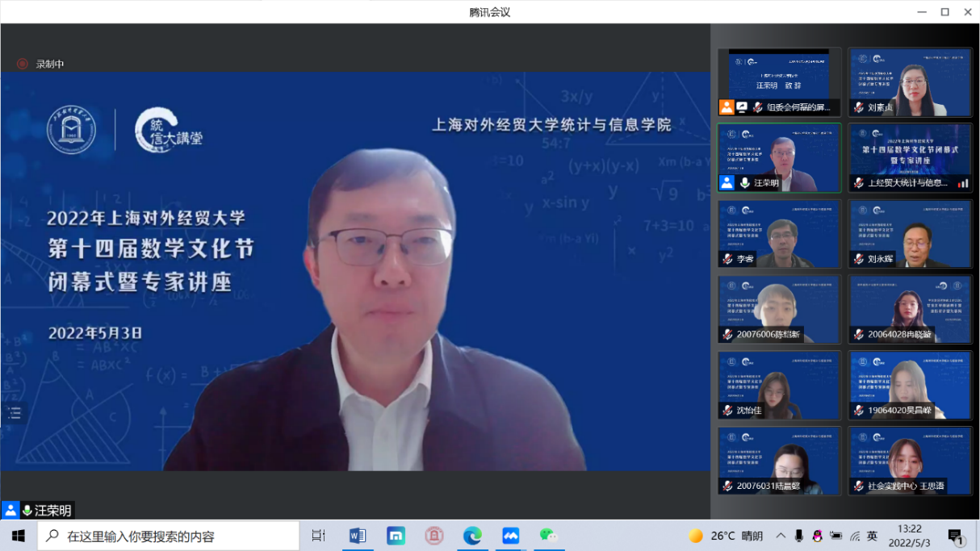Open Microsoft Word from the taskbar
This screenshot has width=980, height=551.
[358, 536]
